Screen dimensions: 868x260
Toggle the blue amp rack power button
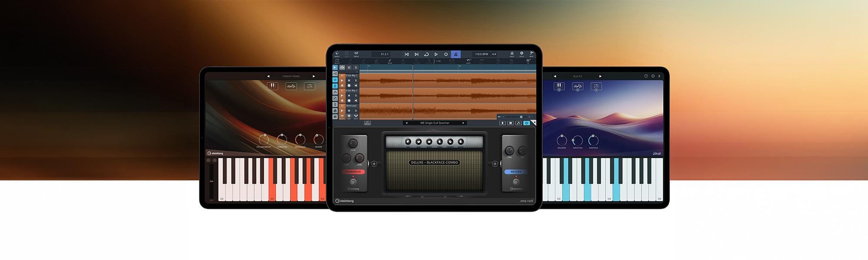click(x=526, y=123)
